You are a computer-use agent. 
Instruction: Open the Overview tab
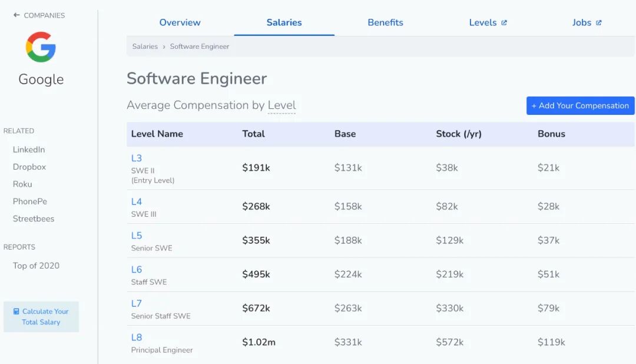click(180, 22)
